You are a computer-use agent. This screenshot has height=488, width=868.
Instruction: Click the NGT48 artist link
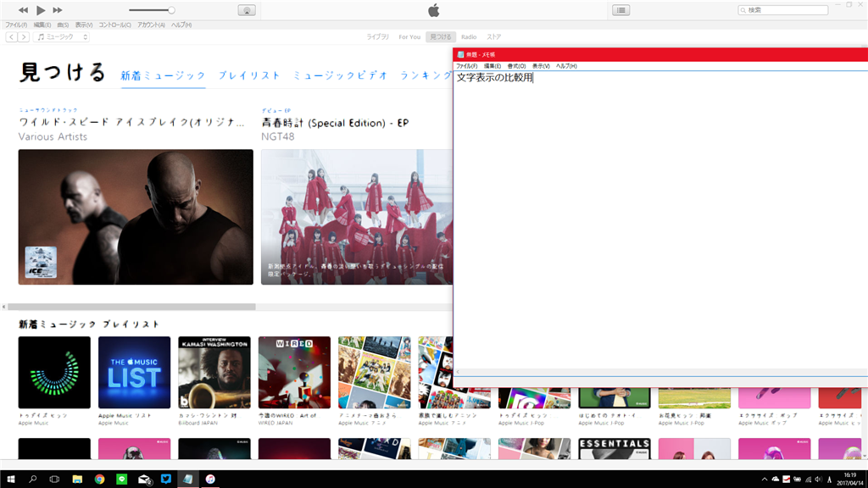click(x=278, y=136)
